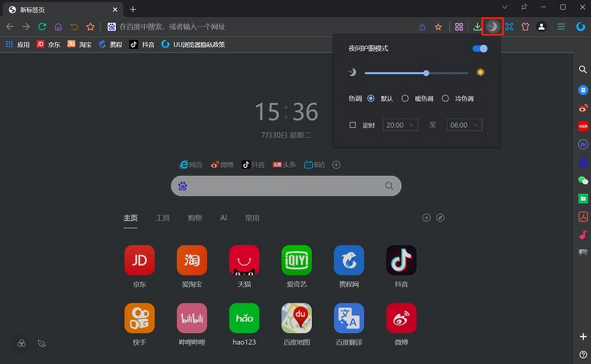The height and width of the screenshot is (364, 591).
Task: Click the screenshot capture icon in toolbar
Action: pyautogui.click(x=509, y=27)
